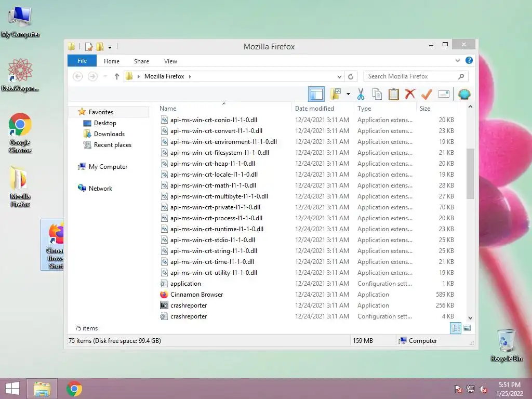Click the Back navigation arrow

(x=78, y=76)
